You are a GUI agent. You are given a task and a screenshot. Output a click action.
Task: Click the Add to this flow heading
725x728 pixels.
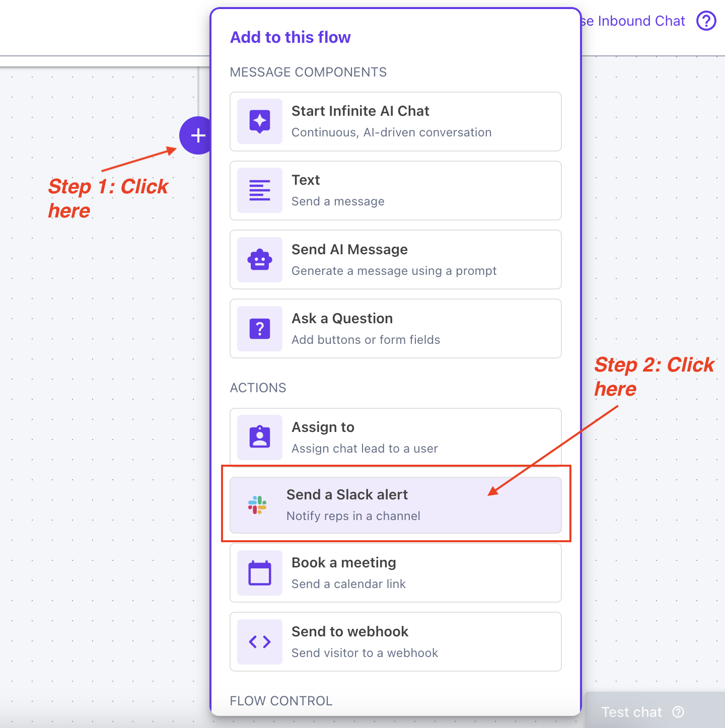291,37
